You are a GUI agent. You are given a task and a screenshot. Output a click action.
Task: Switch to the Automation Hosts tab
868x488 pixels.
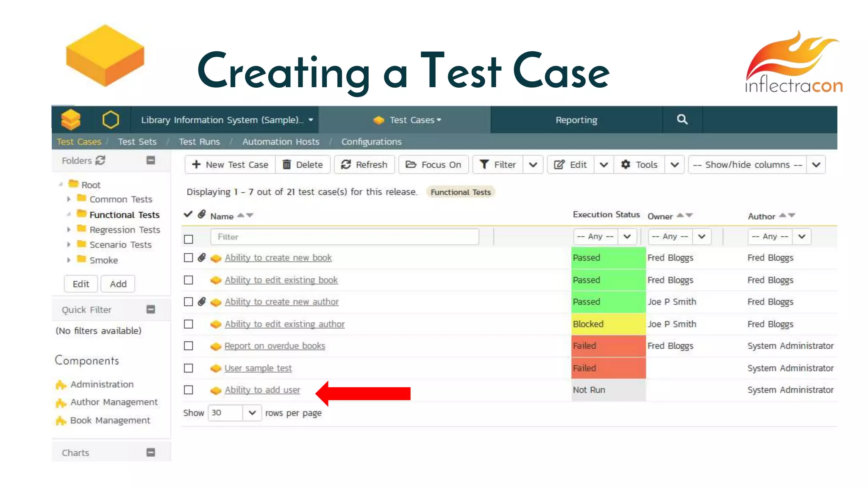coord(281,141)
